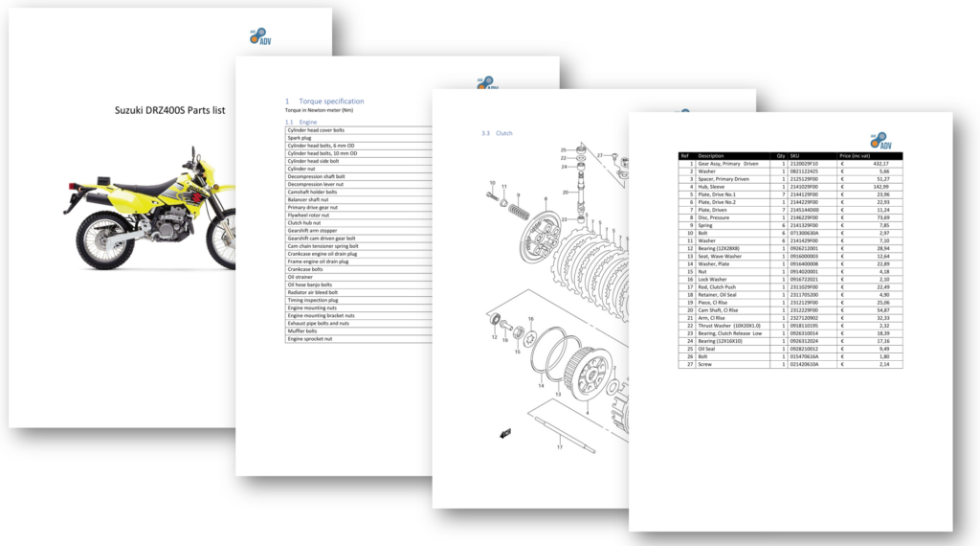Select the 'Cylinder head cover bolts' row
Image resolution: width=980 pixels, height=546 pixels.
[359, 130]
